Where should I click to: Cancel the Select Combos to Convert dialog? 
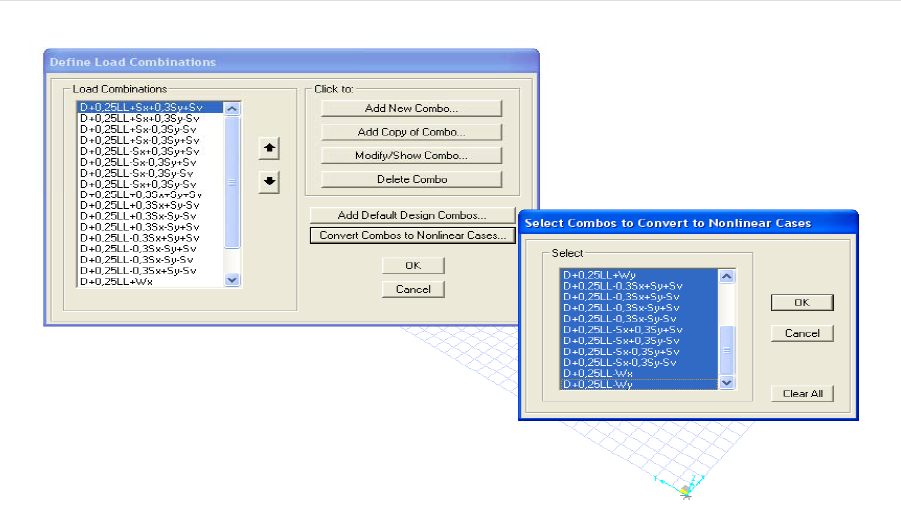(801, 333)
